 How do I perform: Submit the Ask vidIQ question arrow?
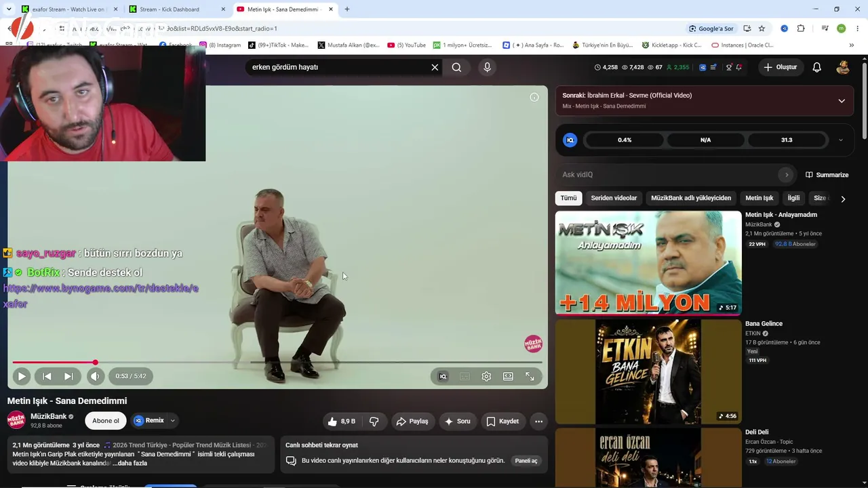coord(787,175)
